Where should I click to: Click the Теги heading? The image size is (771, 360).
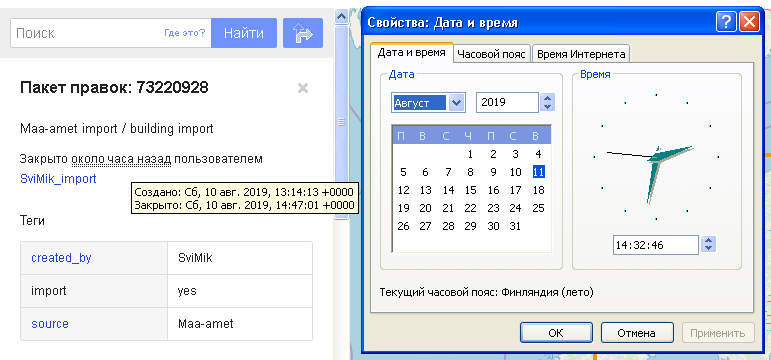coord(32,221)
